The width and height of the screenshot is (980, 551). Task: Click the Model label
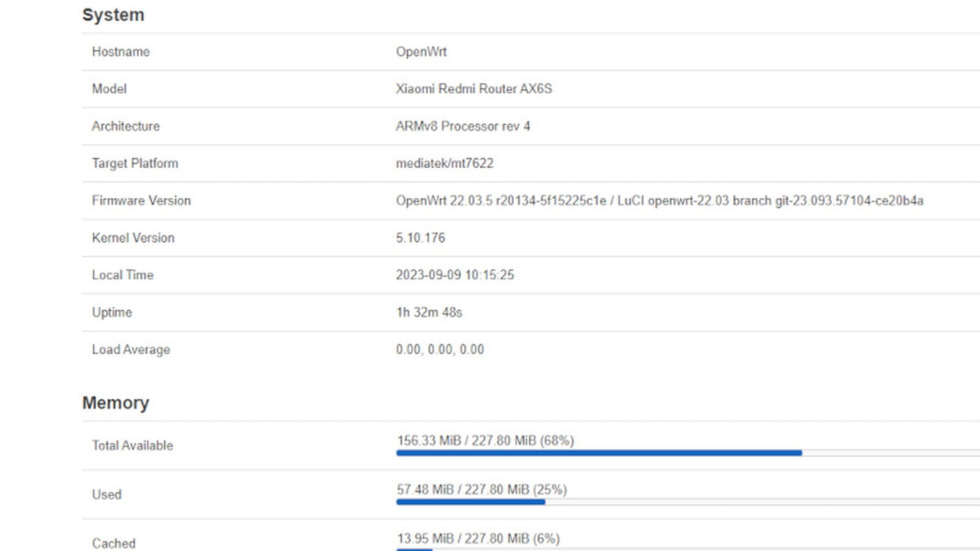[109, 89]
